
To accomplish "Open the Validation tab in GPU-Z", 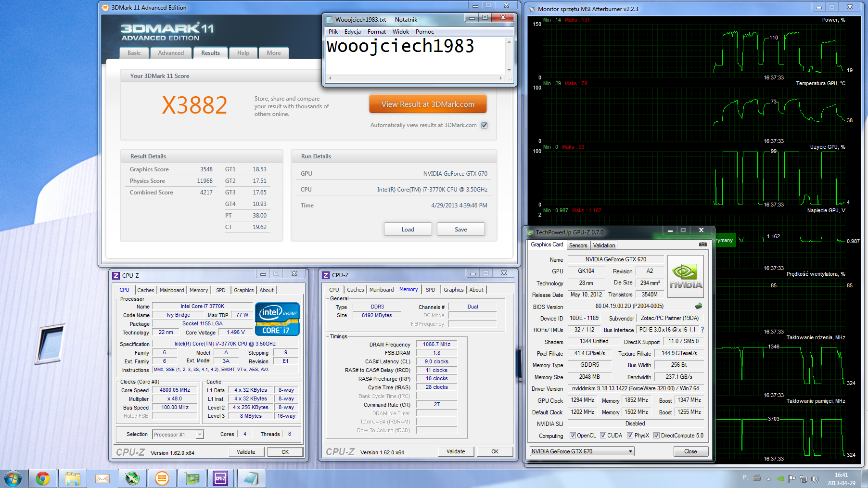I will [604, 245].
